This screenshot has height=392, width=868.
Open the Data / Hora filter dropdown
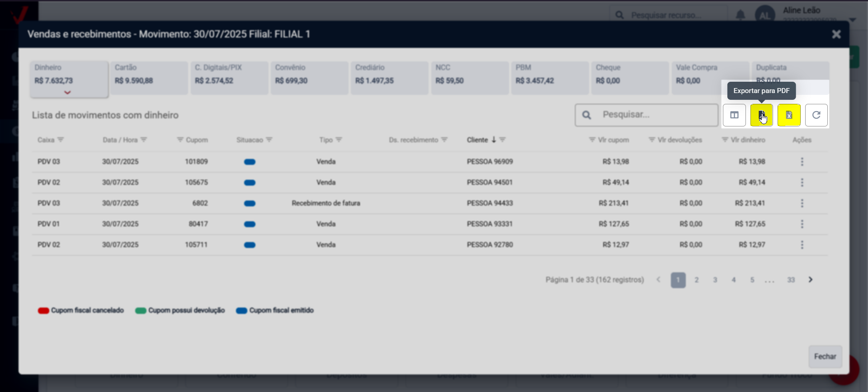(x=144, y=140)
